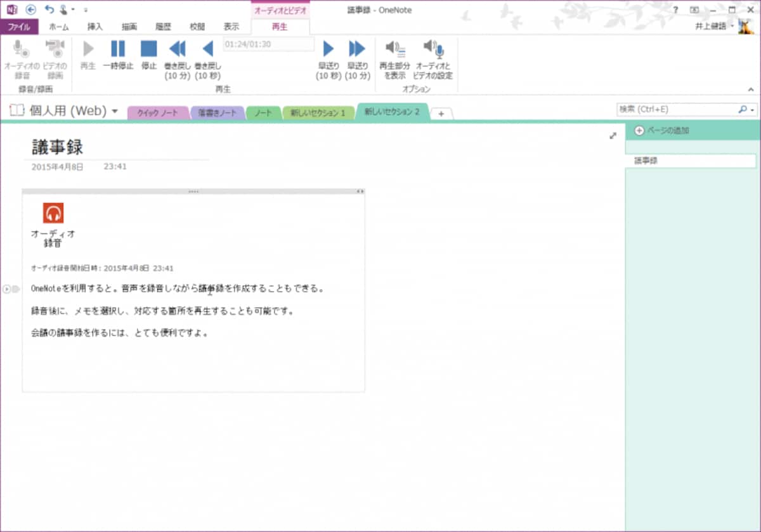Image resolution: width=761 pixels, height=532 pixels.
Task: Pause playback with 一時停止 button
Action: point(118,56)
